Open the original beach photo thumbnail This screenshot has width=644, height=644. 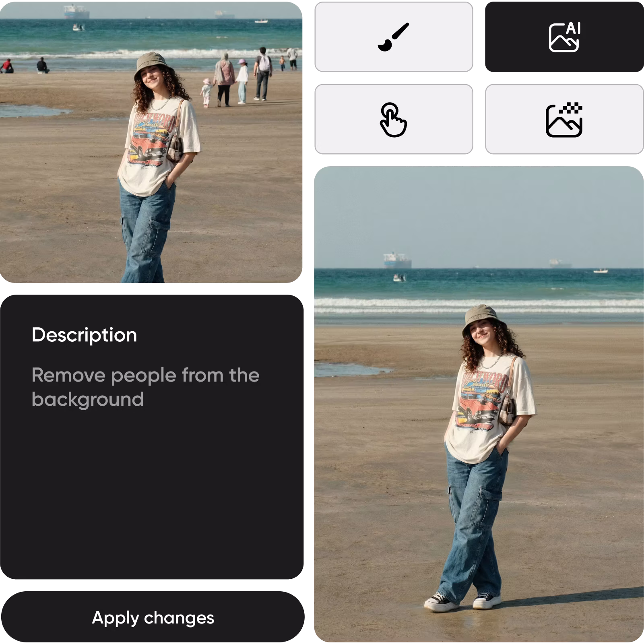pyautogui.click(x=151, y=142)
